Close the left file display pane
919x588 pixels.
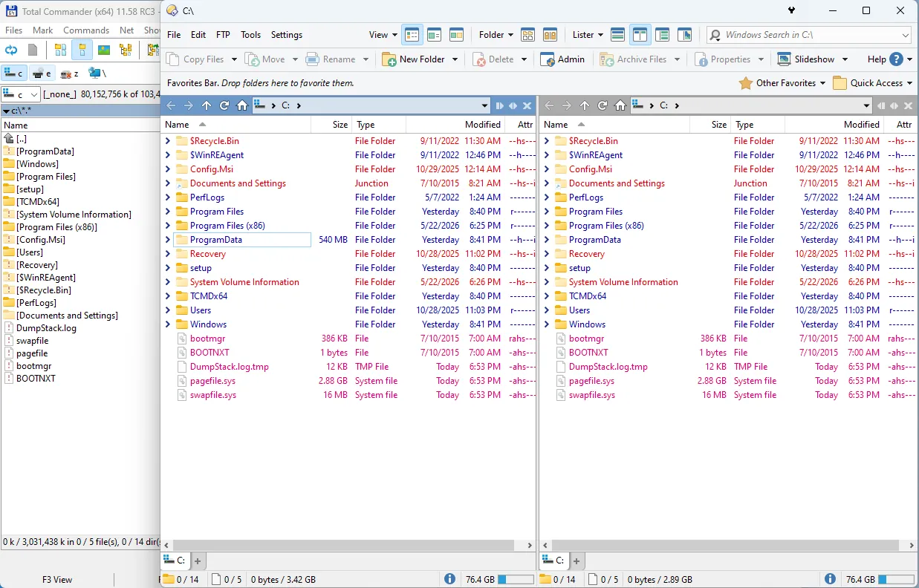coord(527,105)
